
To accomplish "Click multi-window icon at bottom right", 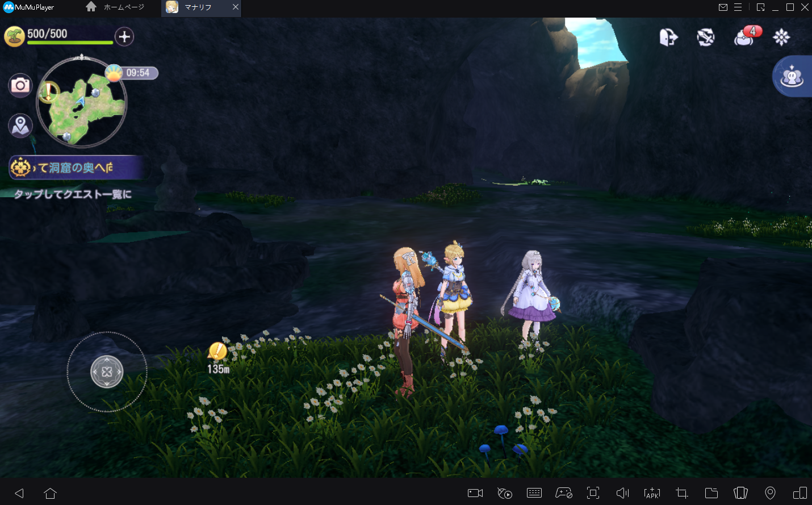I will pyautogui.click(x=800, y=493).
